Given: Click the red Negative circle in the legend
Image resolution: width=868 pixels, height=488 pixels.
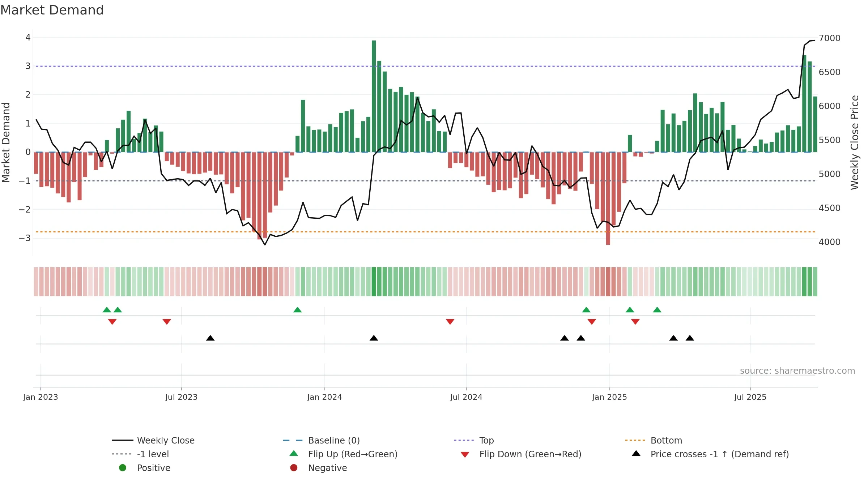Looking at the screenshot, I should click(x=294, y=468).
